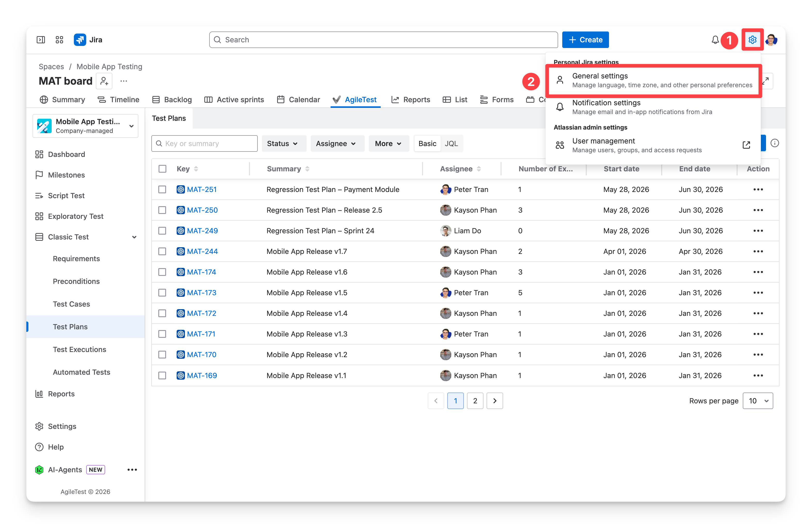Open MAT board more actions ellipsis
The width and height of the screenshot is (812, 528).
coord(124,81)
